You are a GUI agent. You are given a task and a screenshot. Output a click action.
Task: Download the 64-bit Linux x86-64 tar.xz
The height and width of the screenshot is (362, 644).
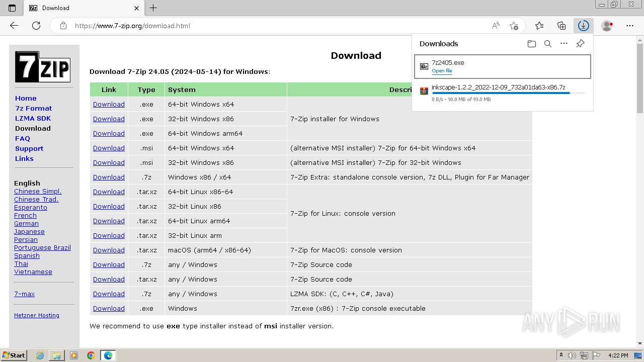coord(109,192)
